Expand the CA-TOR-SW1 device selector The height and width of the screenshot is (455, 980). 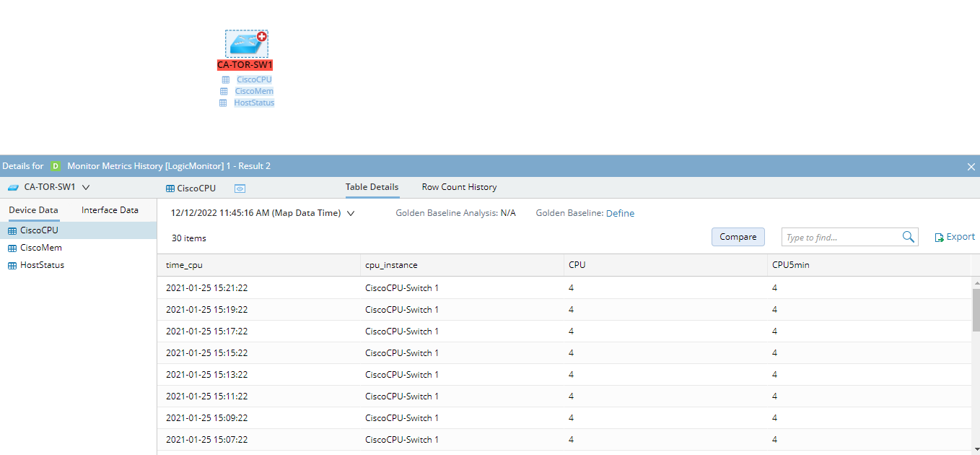point(85,186)
